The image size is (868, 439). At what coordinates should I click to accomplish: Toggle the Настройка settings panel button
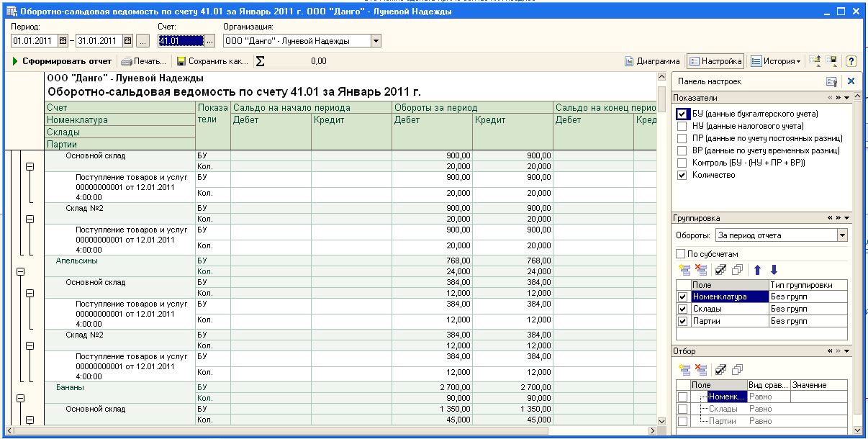tap(715, 61)
